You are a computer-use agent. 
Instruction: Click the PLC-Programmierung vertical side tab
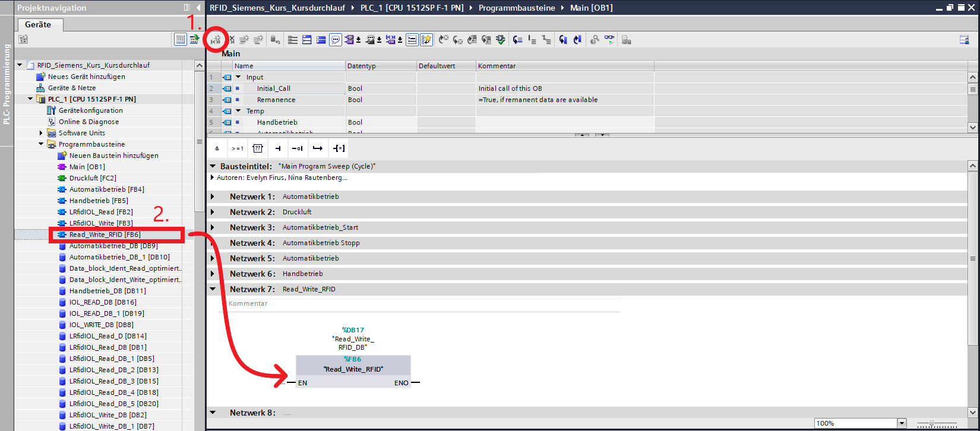7,84
